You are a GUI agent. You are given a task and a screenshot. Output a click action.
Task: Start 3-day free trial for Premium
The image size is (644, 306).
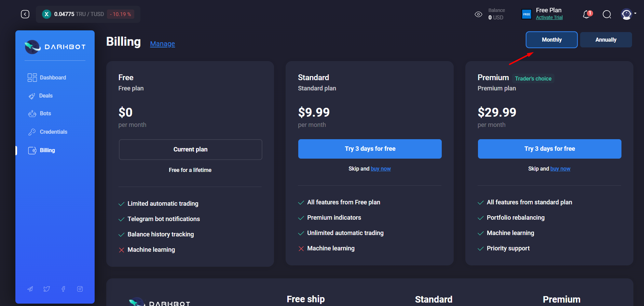click(x=550, y=149)
